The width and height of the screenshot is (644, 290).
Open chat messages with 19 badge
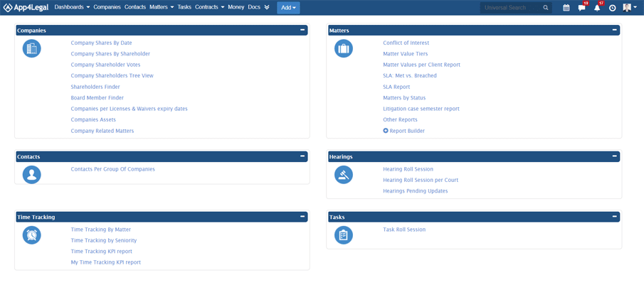click(581, 8)
